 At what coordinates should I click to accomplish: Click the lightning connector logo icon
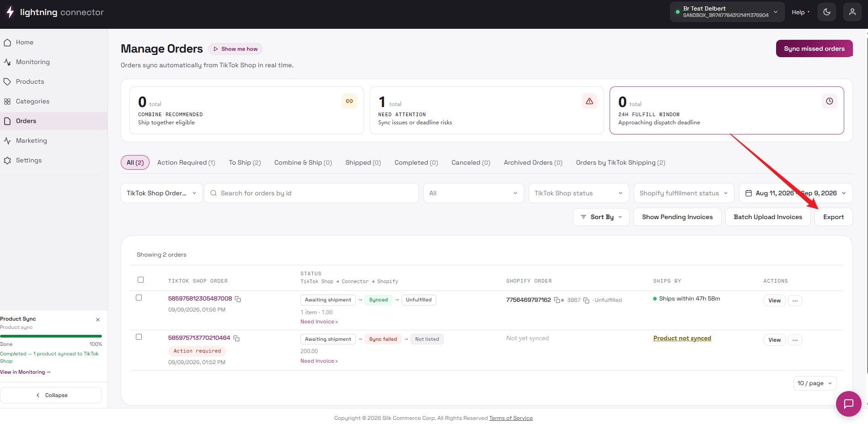point(10,12)
